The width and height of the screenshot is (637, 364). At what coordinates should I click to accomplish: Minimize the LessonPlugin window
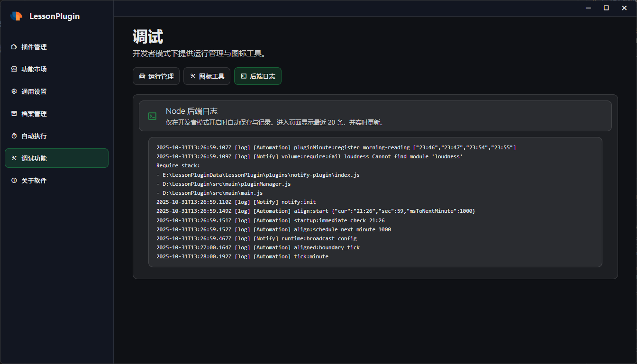pos(588,8)
